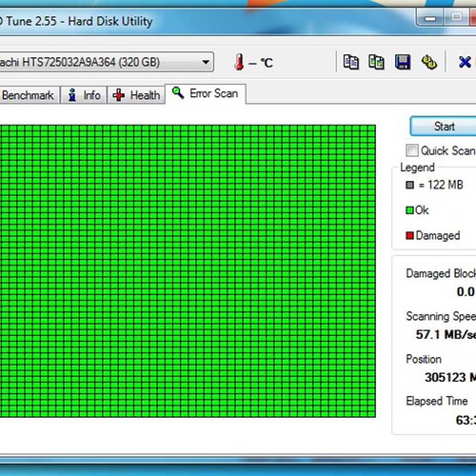The image size is (476, 476).
Task: Start the error scan
Action: coord(444,127)
